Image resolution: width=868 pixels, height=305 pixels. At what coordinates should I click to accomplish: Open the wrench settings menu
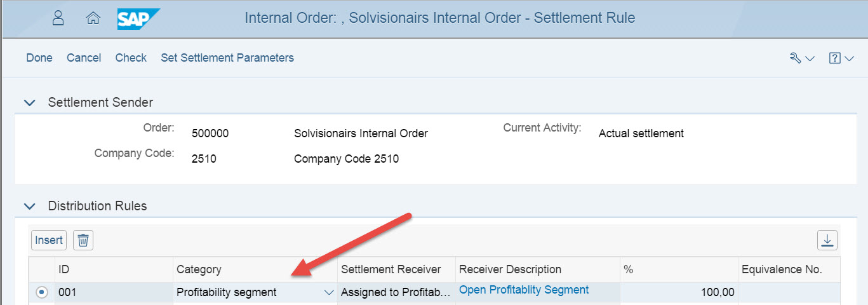(801, 58)
